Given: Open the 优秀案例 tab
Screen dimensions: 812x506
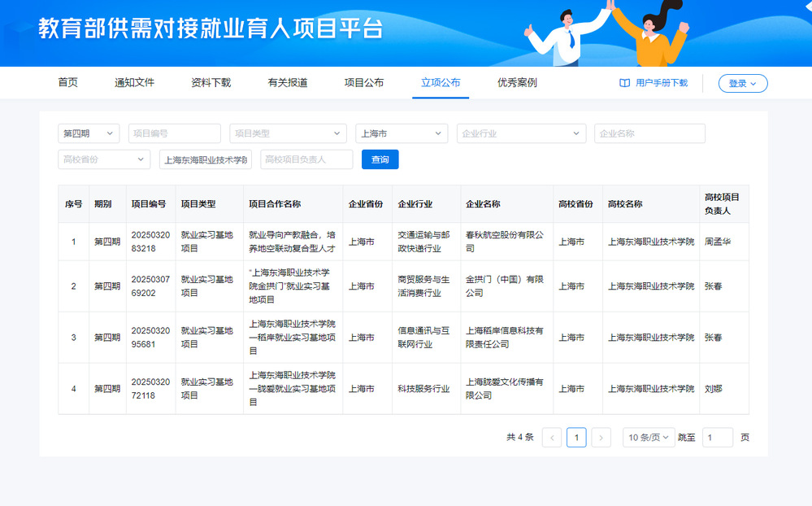Looking at the screenshot, I should coord(517,83).
